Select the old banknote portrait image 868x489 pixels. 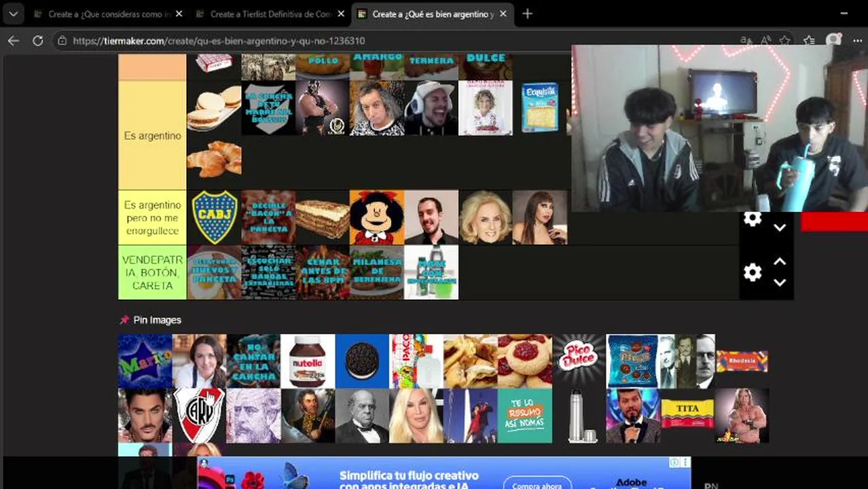tap(253, 416)
